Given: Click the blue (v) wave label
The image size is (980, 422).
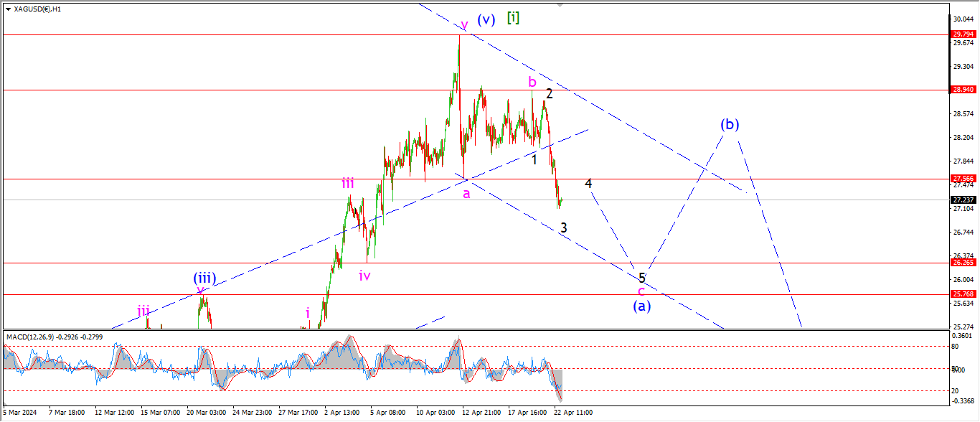Looking at the screenshot, I should (486, 19).
